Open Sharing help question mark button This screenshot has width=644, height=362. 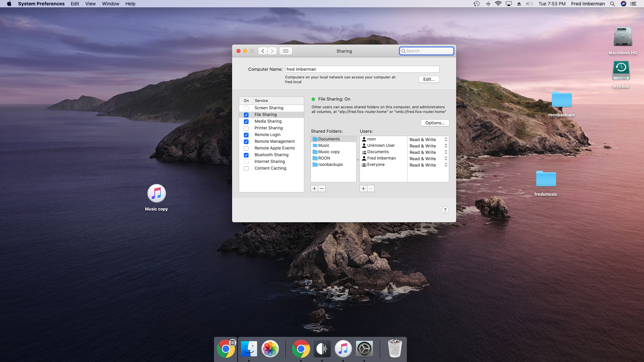click(445, 210)
